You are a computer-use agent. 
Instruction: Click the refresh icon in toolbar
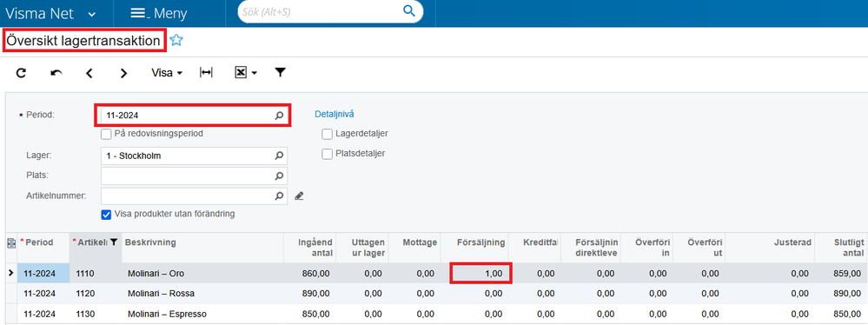pyautogui.click(x=21, y=73)
